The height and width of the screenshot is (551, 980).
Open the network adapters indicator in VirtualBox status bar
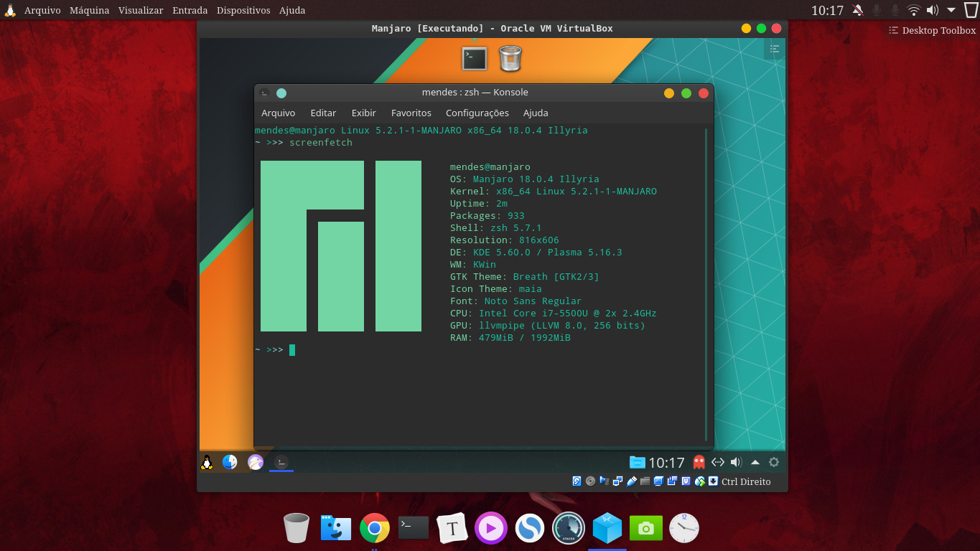tap(617, 481)
